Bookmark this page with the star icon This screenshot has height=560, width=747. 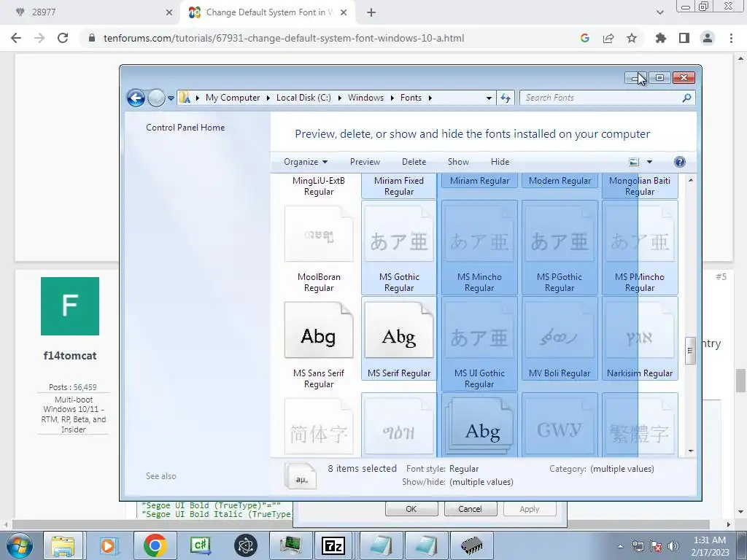pos(632,38)
